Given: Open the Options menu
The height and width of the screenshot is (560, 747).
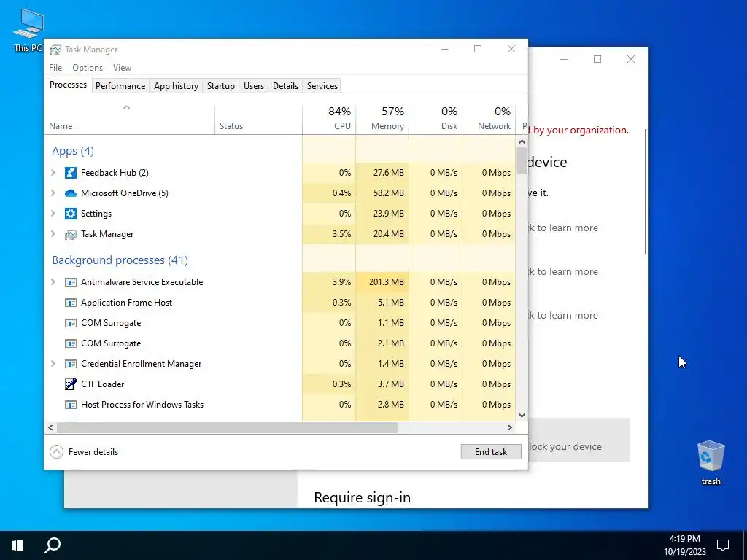Looking at the screenshot, I should [x=88, y=68].
